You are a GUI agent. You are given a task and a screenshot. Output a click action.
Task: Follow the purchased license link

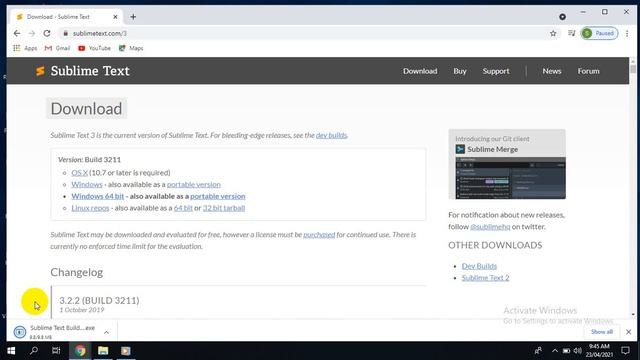click(319, 235)
